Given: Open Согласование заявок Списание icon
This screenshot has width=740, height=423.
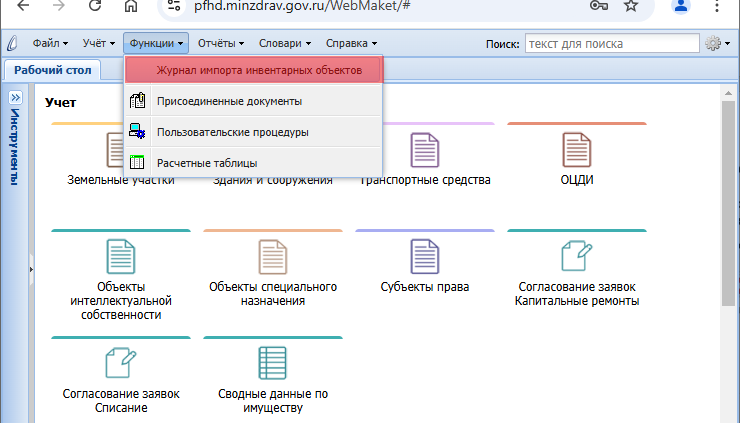Looking at the screenshot, I should point(121,363).
